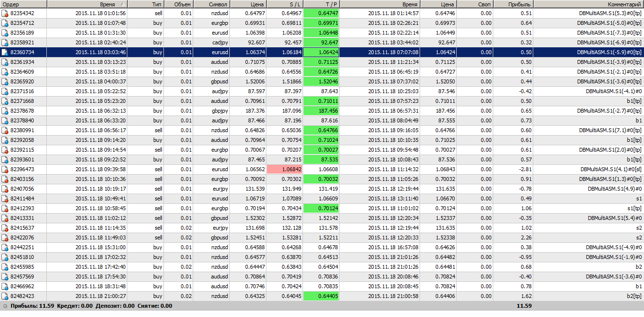Sort by the Символ column header
This screenshot has height=317, width=644.
click(211, 4)
